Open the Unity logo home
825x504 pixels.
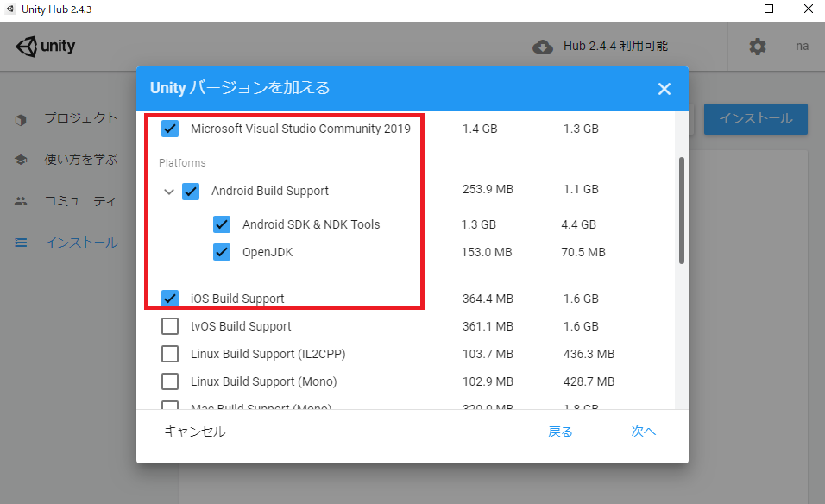45,46
